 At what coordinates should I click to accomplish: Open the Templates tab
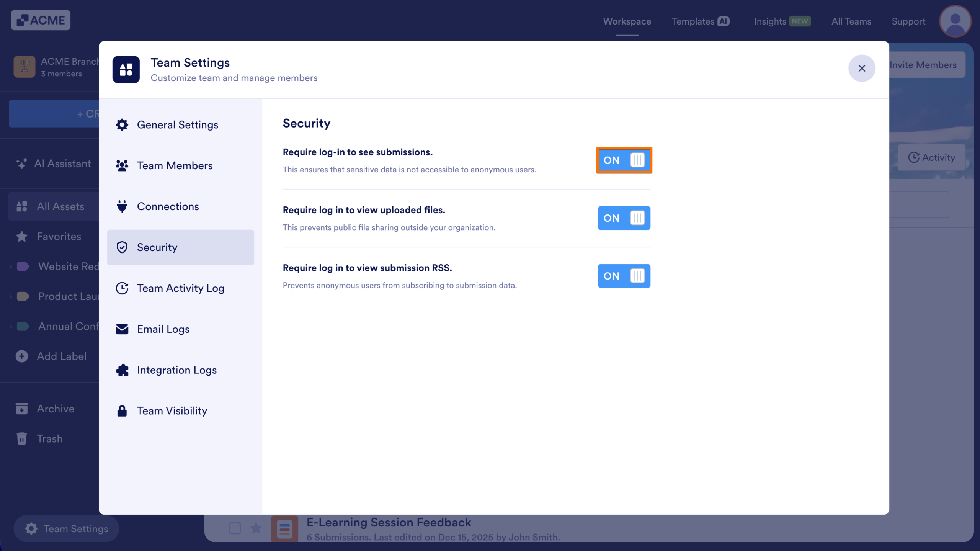pos(701,21)
